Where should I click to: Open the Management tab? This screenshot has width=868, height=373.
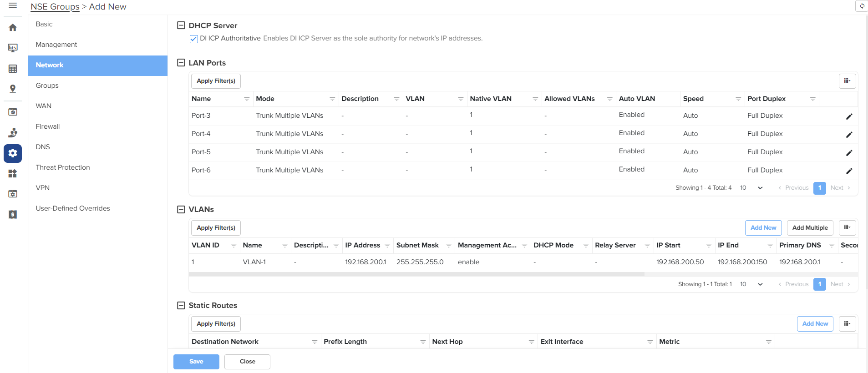(x=98, y=45)
